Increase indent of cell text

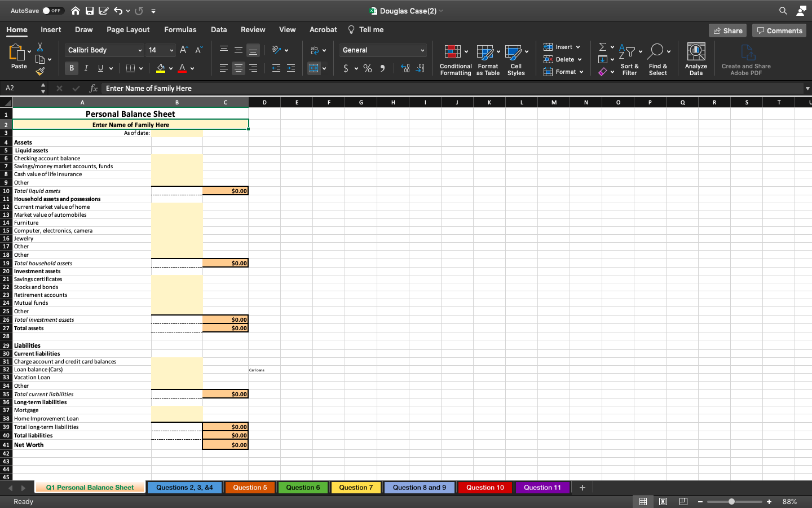291,68
